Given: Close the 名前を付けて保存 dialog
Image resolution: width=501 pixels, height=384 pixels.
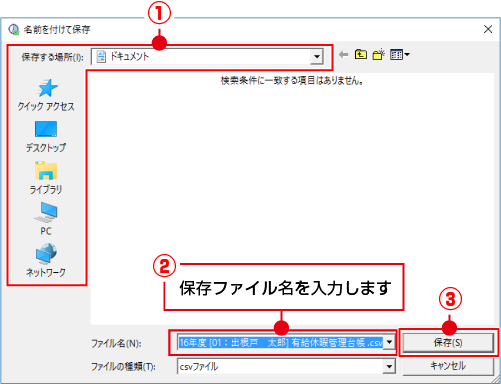Looking at the screenshot, I should [488, 29].
